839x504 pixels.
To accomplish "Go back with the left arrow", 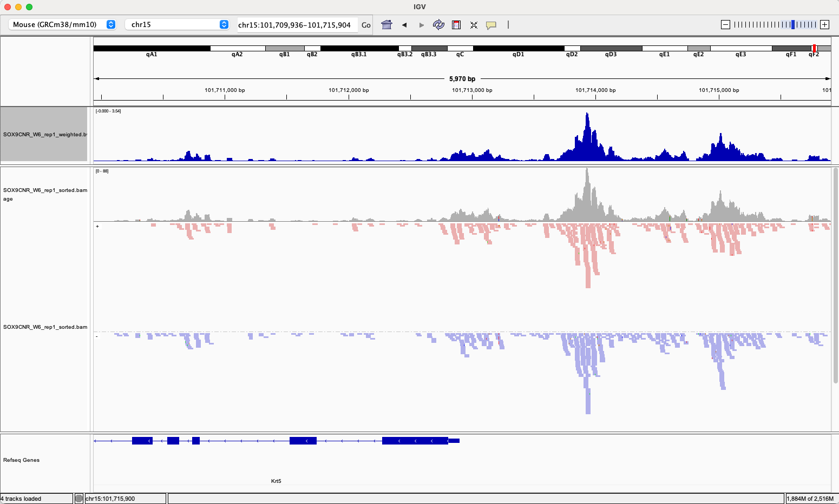I will [x=404, y=25].
